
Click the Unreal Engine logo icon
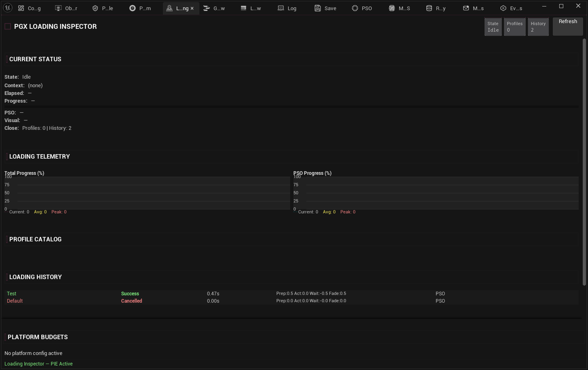coord(8,8)
